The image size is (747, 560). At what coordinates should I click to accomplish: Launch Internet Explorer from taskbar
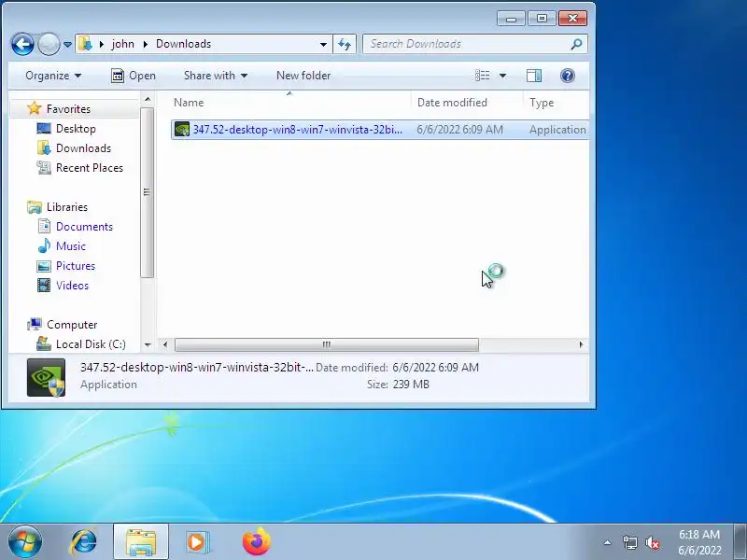[x=84, y=542]
